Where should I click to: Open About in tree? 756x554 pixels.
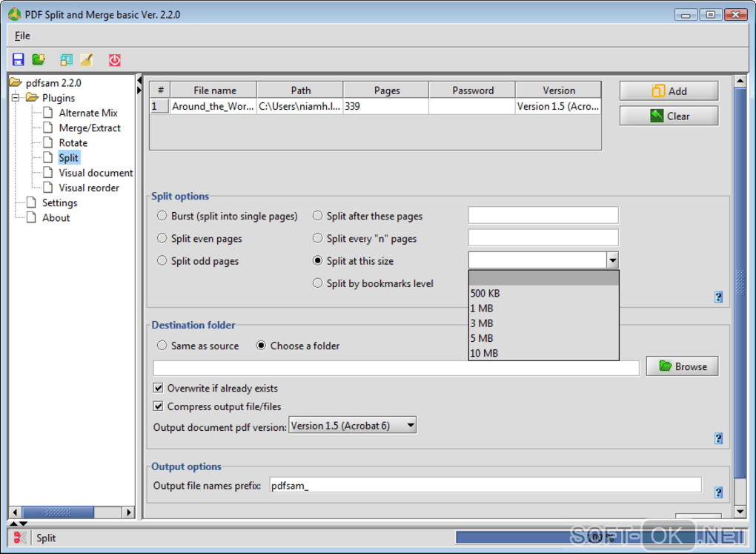click(56, 217)
